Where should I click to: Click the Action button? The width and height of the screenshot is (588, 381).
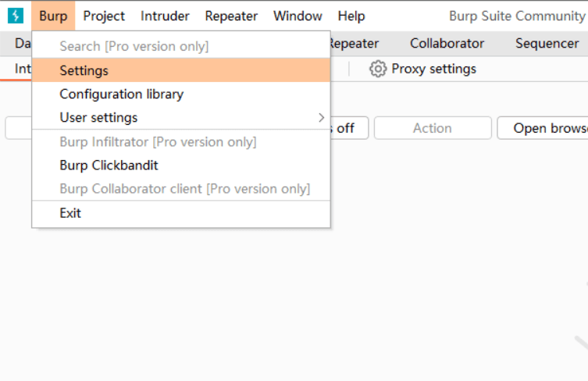click(432, 128)
